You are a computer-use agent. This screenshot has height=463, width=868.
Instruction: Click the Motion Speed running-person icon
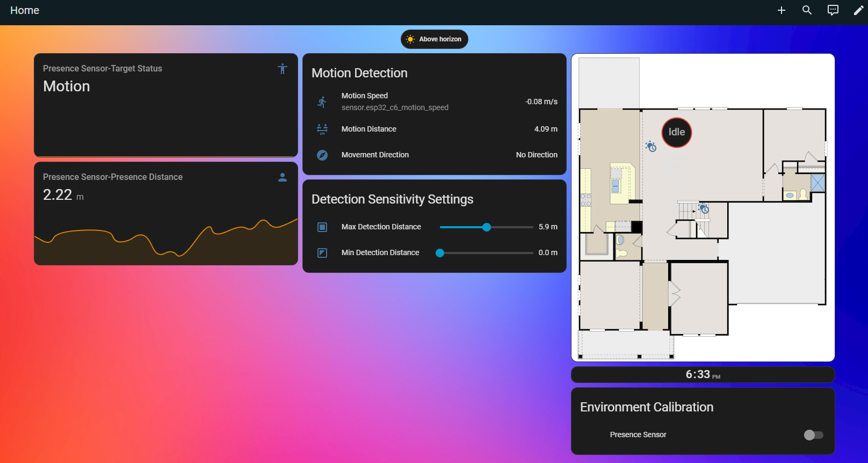322,102
